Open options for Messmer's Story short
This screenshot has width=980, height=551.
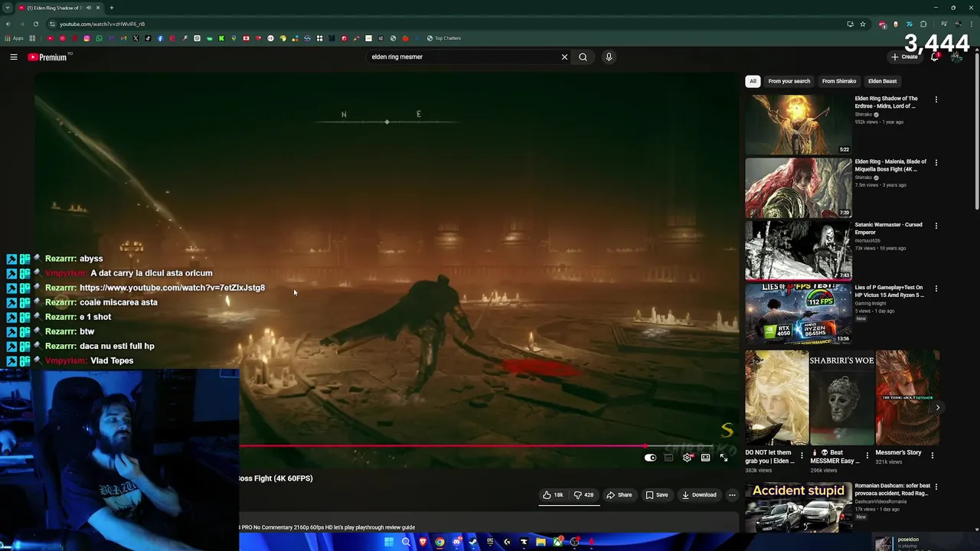[x=932, y=455]
